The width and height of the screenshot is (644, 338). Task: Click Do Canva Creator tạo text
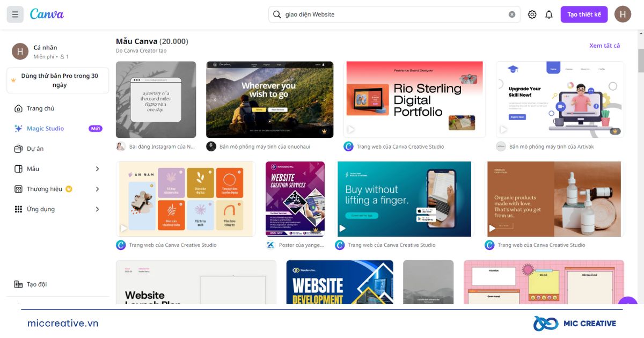(141, 51)
